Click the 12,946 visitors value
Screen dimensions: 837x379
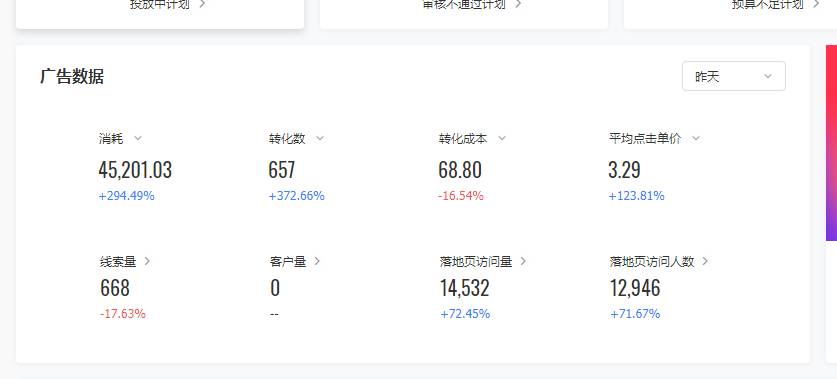[x=635, y=288]
